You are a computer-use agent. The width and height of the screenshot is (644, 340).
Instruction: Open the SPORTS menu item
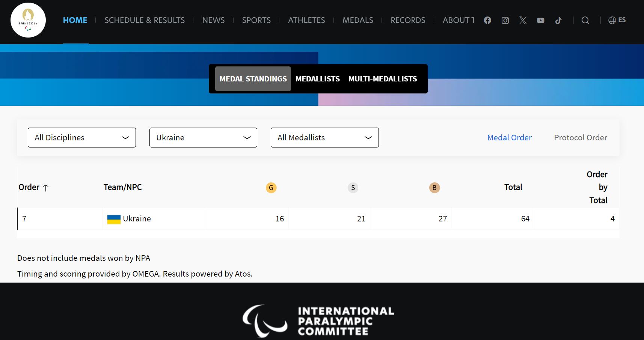coord(256,20)
